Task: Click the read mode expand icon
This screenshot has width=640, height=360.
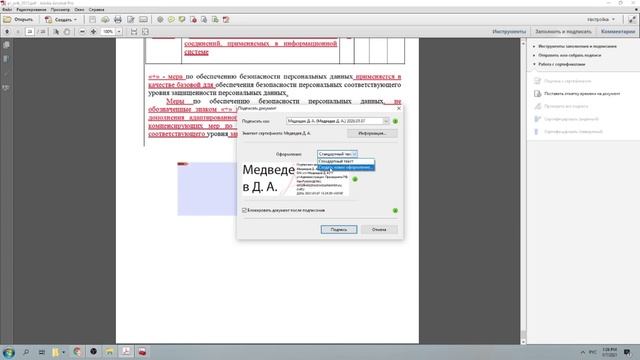Action: pos(632,20)
